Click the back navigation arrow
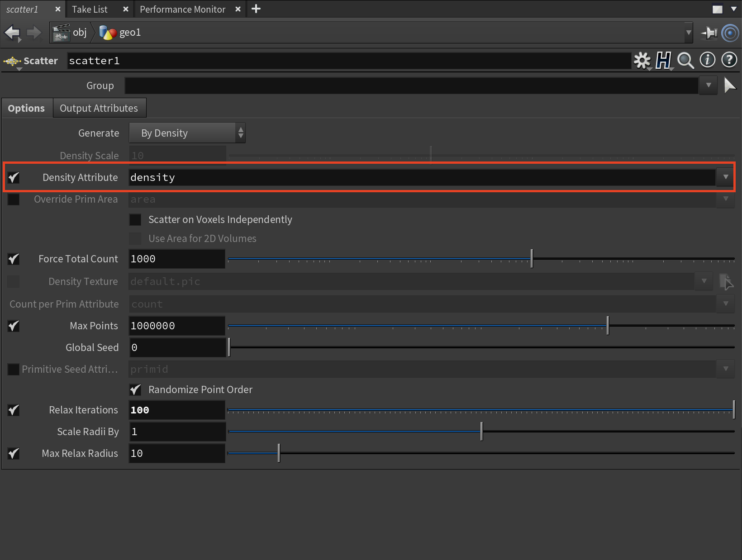The height and width of the screenshot is (560, 742). point(12,33)
